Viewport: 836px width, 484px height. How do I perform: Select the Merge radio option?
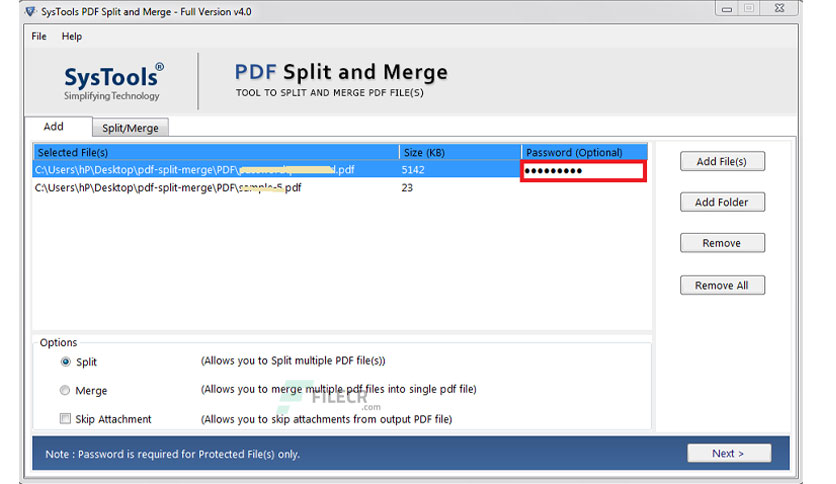click(x=65, y=390)
